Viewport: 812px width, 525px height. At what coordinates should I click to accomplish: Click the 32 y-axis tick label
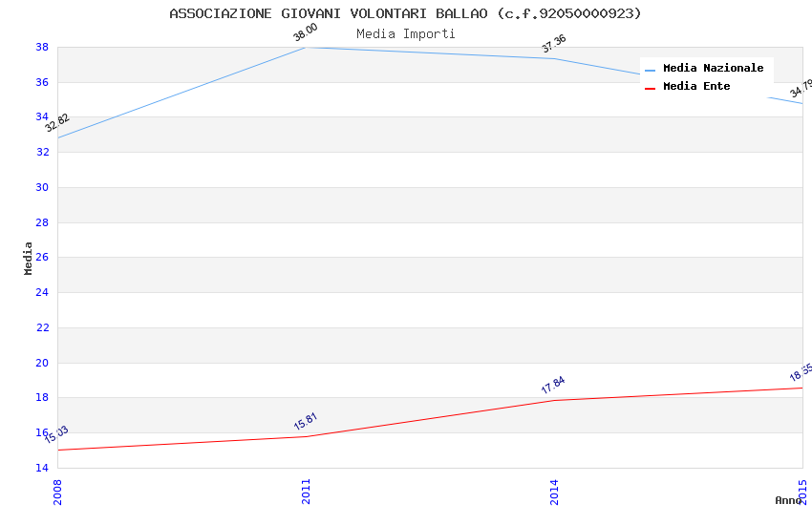(x=42, y=152)
